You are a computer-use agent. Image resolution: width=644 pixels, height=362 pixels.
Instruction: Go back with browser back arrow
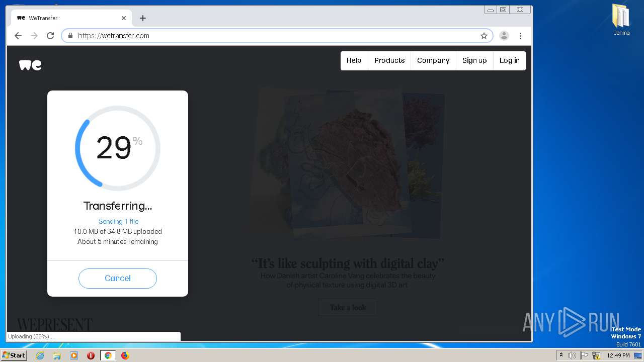[18, 36]
